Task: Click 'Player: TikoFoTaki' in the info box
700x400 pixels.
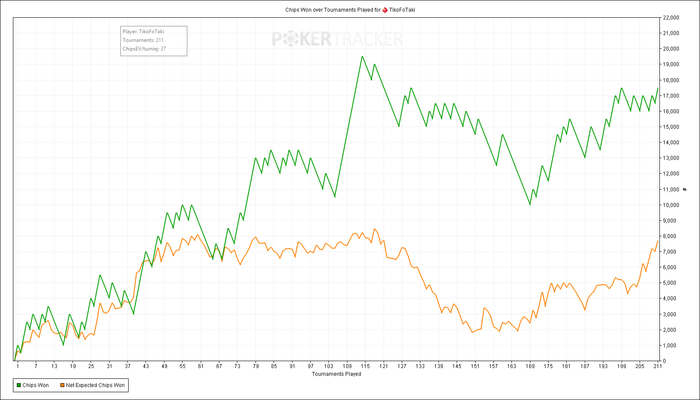Action: 144,31
